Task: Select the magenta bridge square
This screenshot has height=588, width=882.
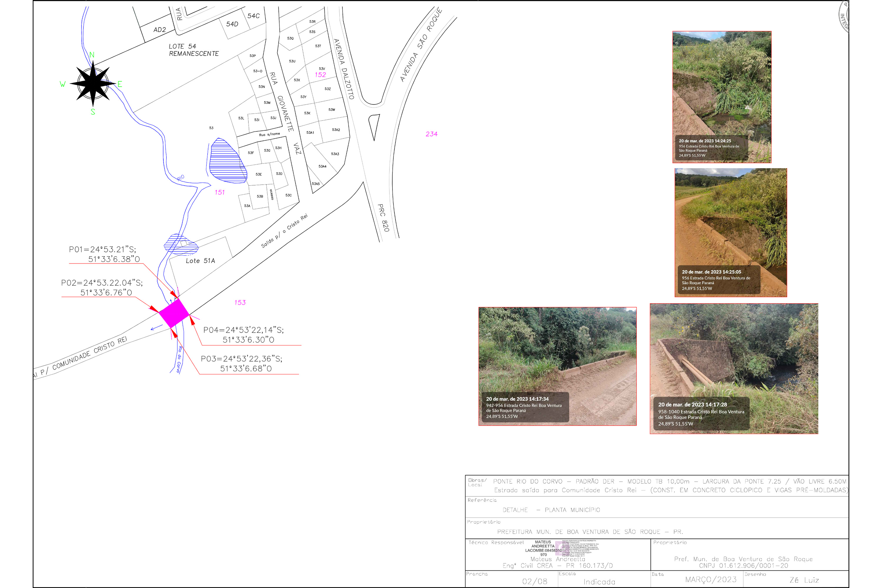Action: 174,313
